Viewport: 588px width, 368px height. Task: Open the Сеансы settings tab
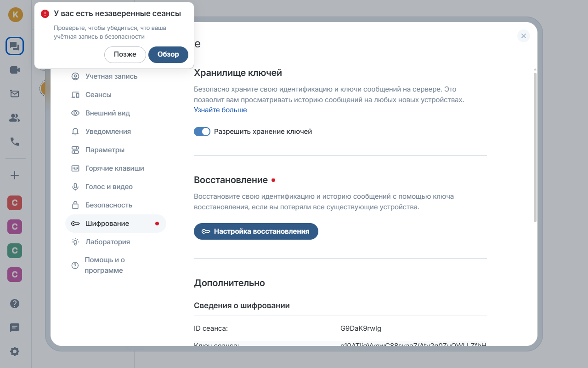(116, 95)
